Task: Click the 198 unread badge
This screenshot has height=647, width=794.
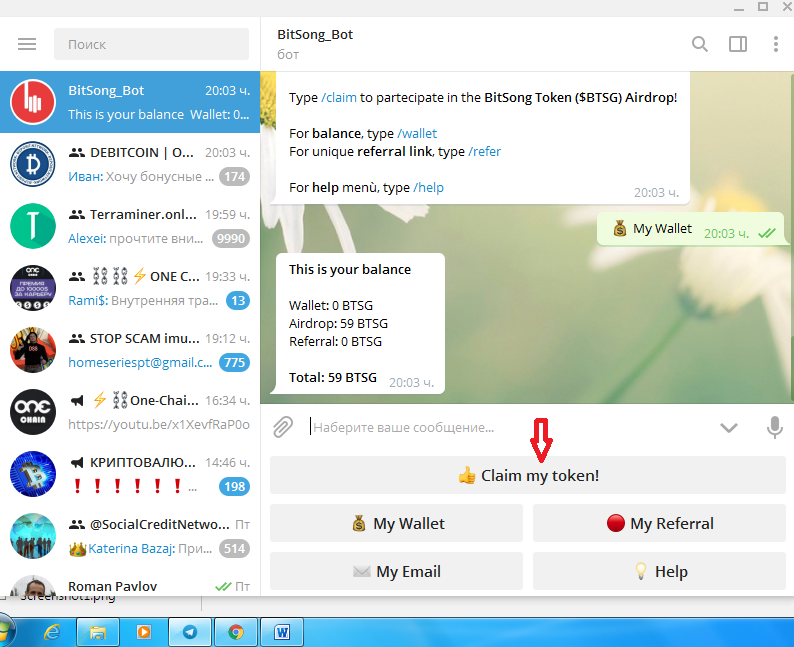Action: (x=234, y=487)
